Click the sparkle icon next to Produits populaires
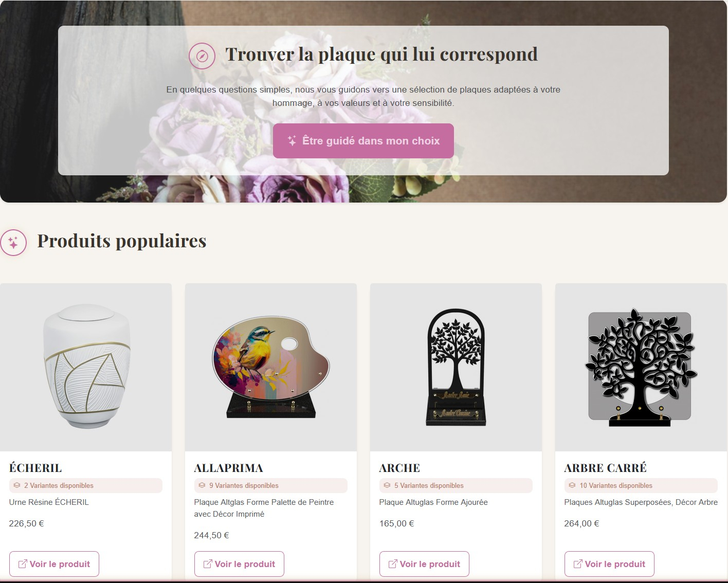Screen dimensions: 728x583 click(13, 243)
